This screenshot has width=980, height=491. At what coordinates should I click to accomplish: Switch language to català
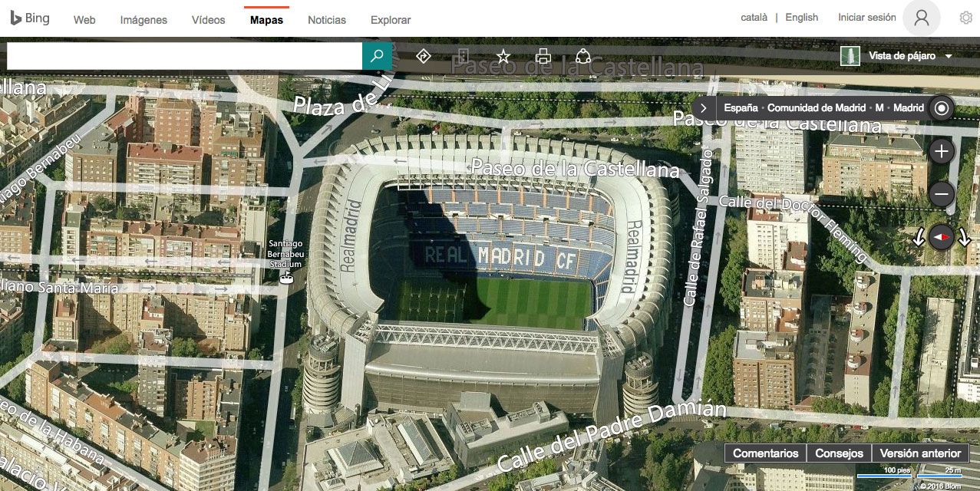(754, 18)
